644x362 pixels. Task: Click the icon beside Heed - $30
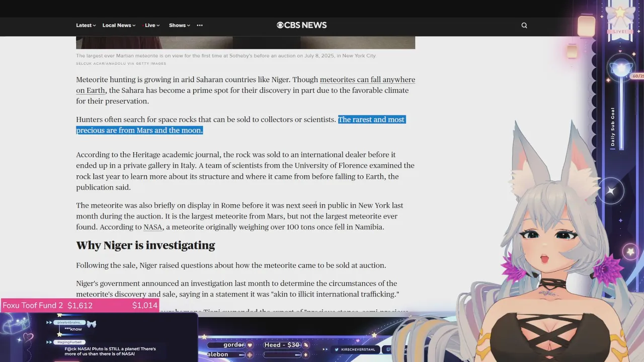point(305,345)
